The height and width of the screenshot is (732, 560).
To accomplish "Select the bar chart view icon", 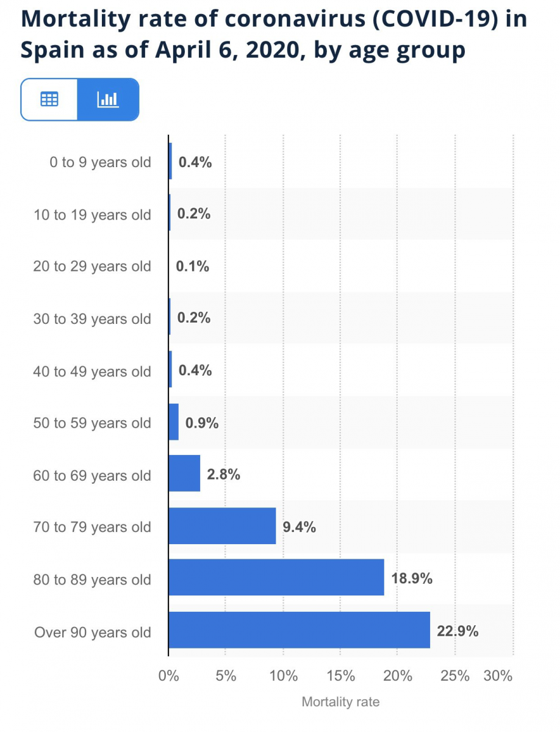I will 108,99.
